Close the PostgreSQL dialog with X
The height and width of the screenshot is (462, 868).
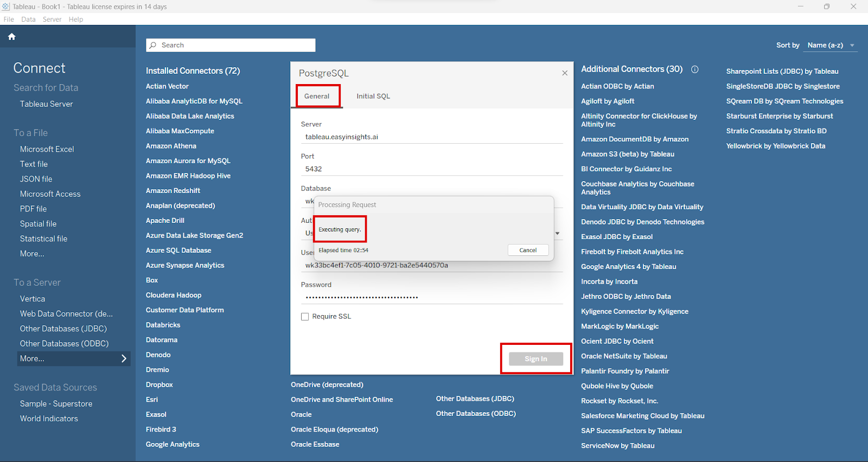[x=565, y=73]
